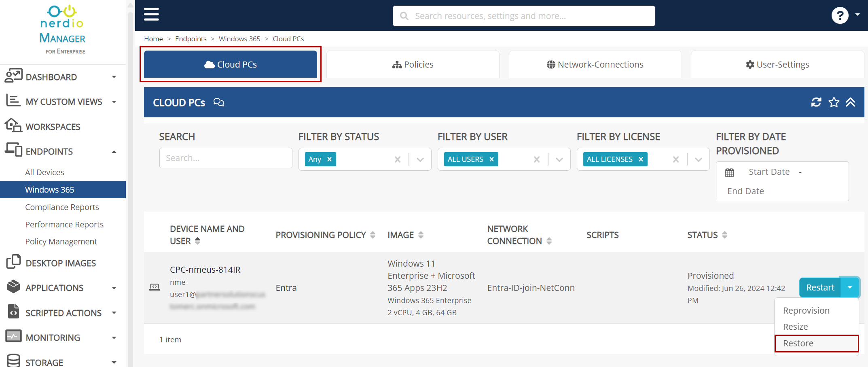The image size is (868, 367).
Task: Clear the Filter by License field
Action: tap(676, 159)
